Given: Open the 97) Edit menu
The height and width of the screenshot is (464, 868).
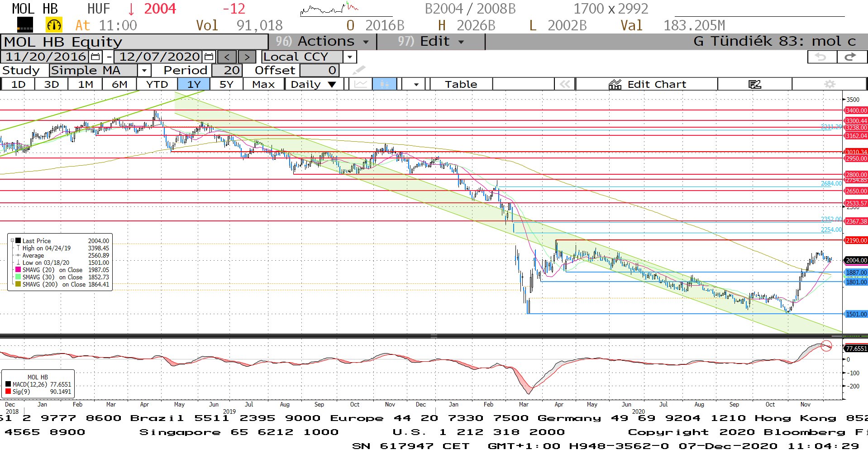Looking at the screenshot, I should click(430, 42).
